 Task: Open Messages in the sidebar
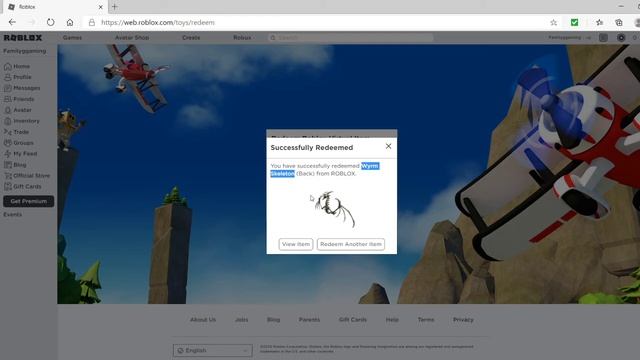pos(22,88)
